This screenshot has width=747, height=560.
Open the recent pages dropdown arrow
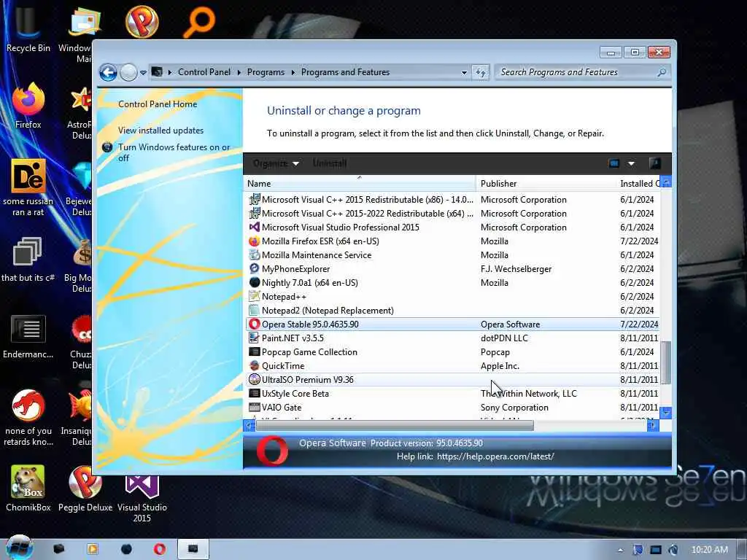pos(143,73)
